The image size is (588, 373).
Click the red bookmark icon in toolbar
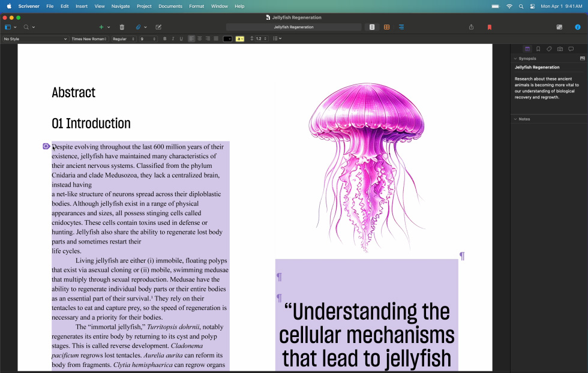pyautogui.click(x=490, y=27)
